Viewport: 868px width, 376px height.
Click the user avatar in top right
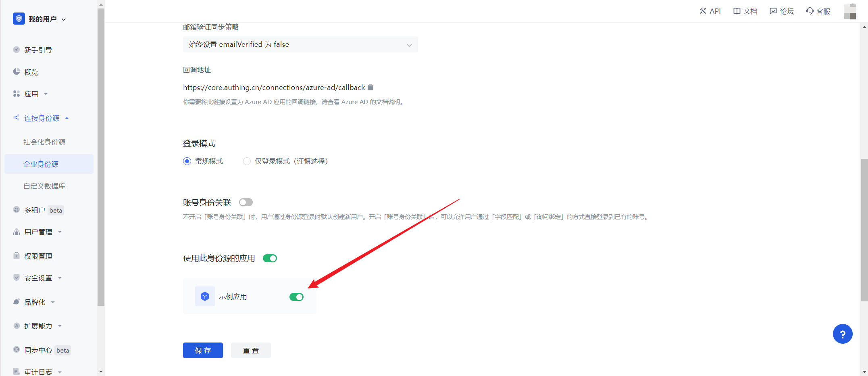coord(849,11)
